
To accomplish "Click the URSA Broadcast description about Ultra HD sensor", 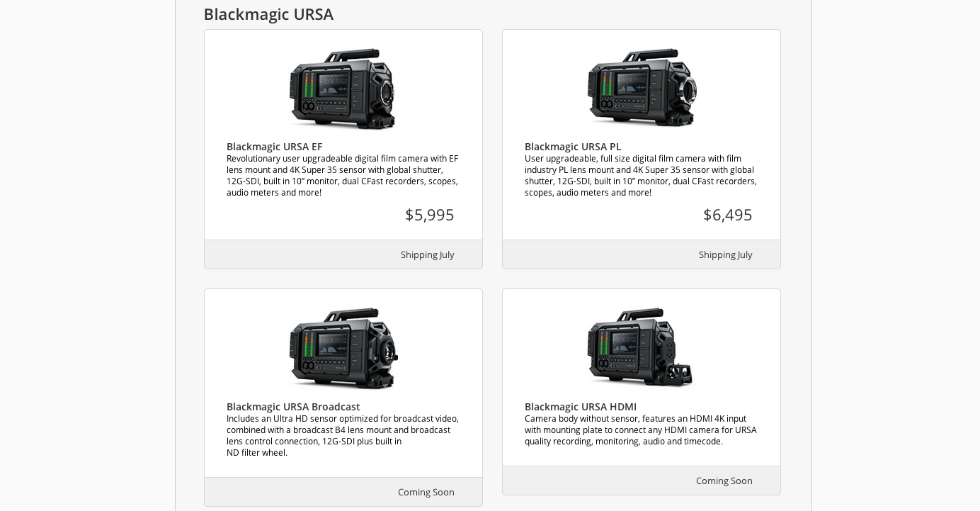I will point(343,435).
